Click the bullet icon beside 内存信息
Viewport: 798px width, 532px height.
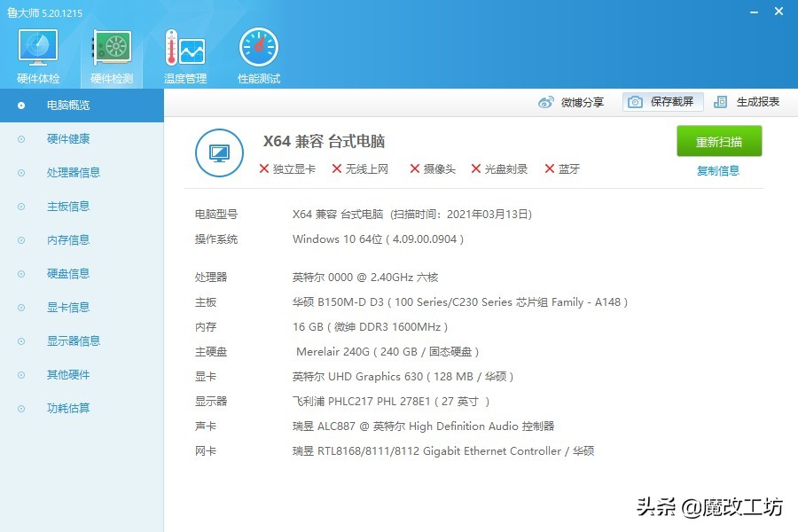tap(21, 239)
